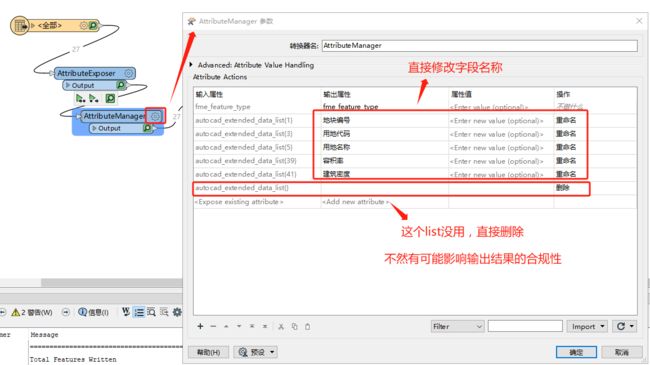
Task: Open log options with the gear icon
Action: pos(177,312)
